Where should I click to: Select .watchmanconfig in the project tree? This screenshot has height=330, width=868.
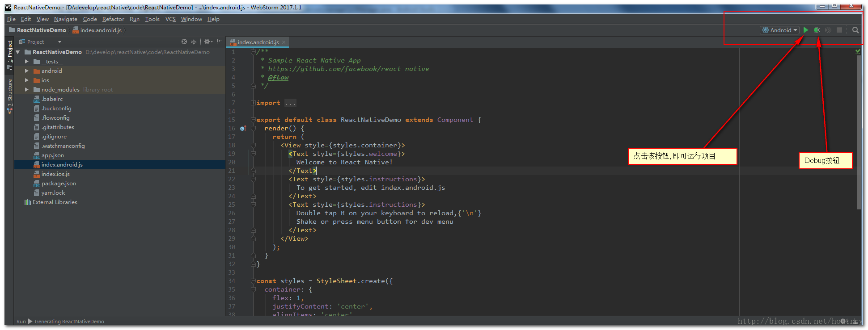[63, 146]
